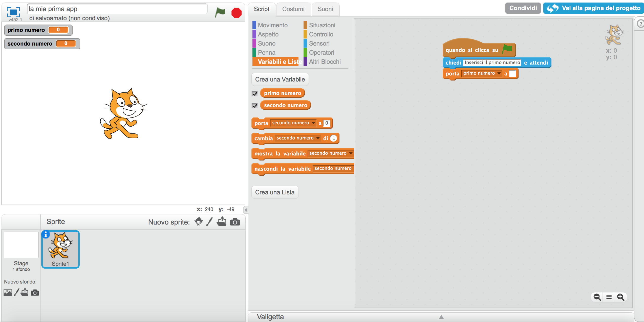Select the Sprite1 thumbnail
Image resolution: width=644 pixels, height=322 pixels.
(60, 249)
